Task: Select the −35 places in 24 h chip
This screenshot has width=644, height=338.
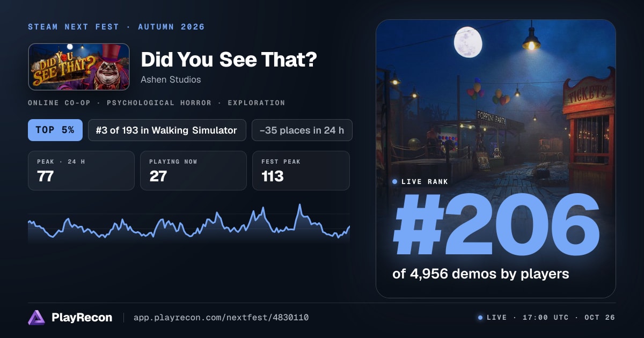Action: tap(302, 130)
